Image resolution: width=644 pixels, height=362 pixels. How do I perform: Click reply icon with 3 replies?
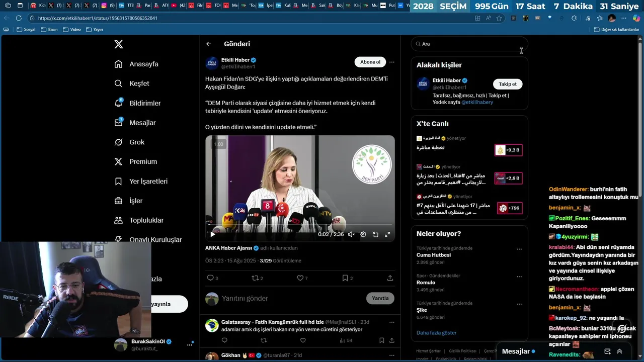coord(212,278)
